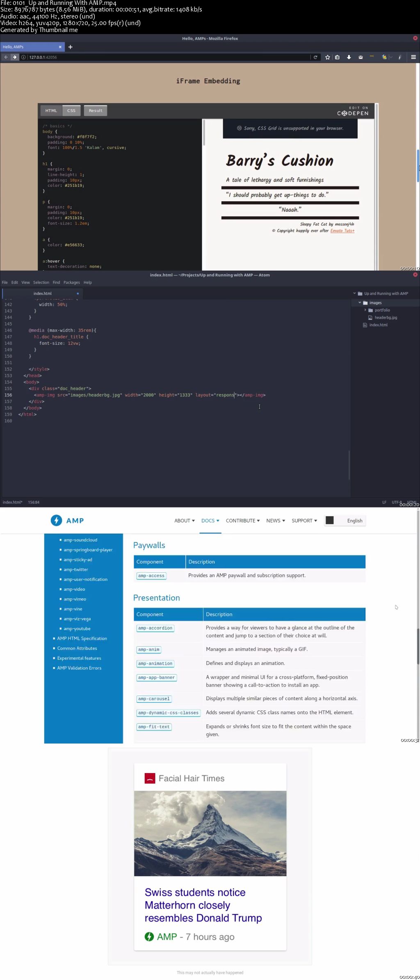This screenshot has height=980, width=420.
Task: Open the View menu in Atom
Action: pyautogui.click(x=25, y=282)
